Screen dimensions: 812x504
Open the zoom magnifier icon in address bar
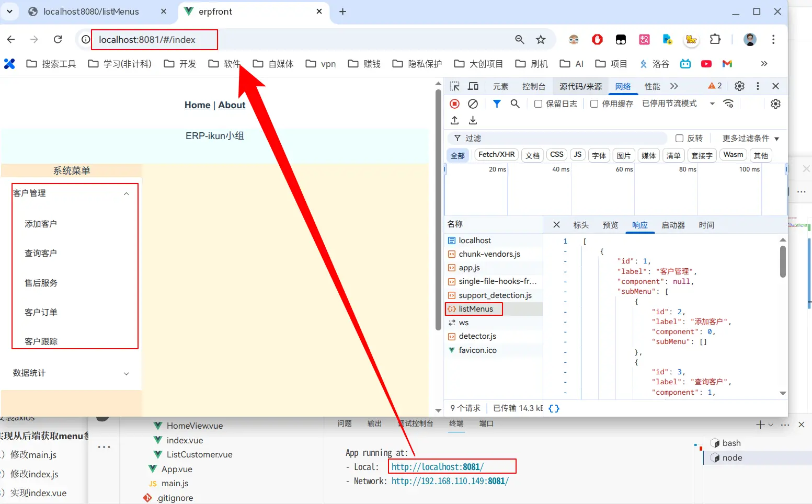click(x=520, y=39)
